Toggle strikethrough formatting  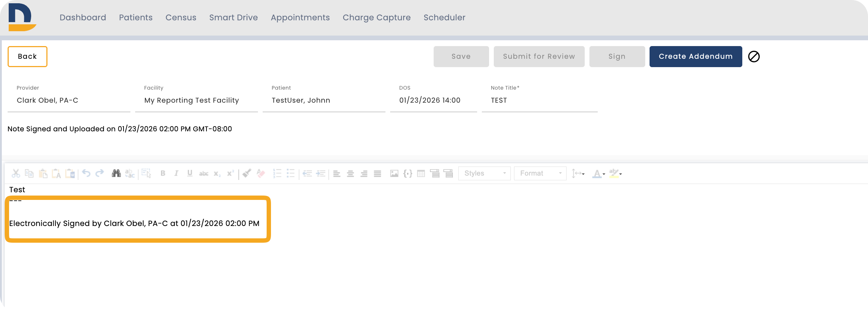click(x=204, y=173)
